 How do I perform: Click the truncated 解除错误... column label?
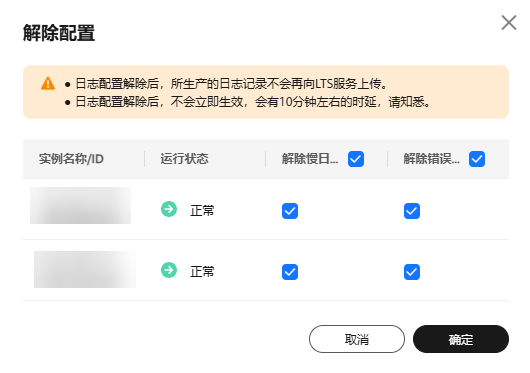[x=431, y=159]
